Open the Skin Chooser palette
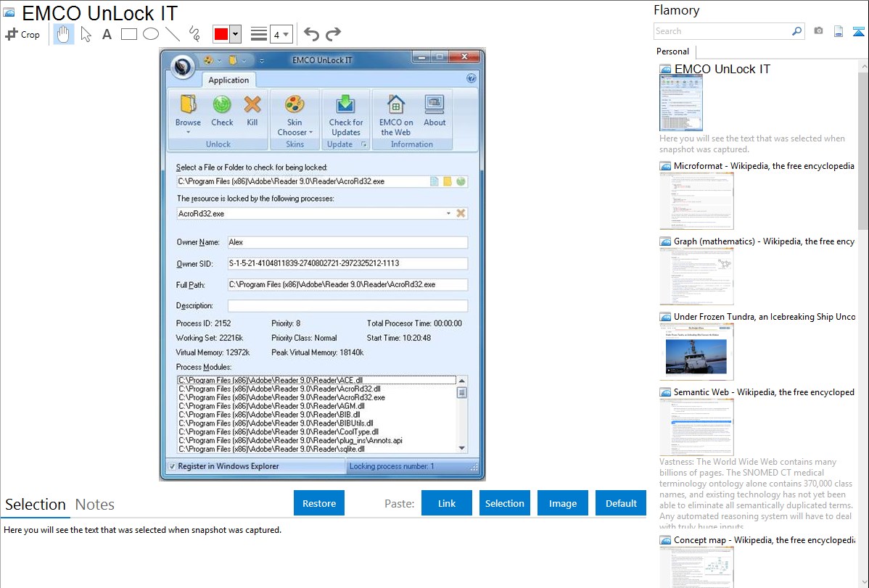The width and height of the screenshot is (869, 588). pos(295,104)
